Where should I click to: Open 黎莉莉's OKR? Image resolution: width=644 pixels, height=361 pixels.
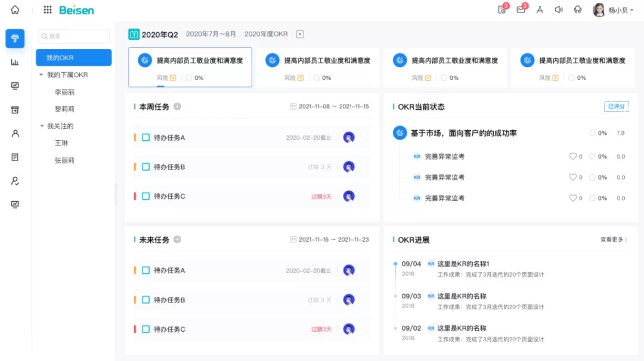64,109
